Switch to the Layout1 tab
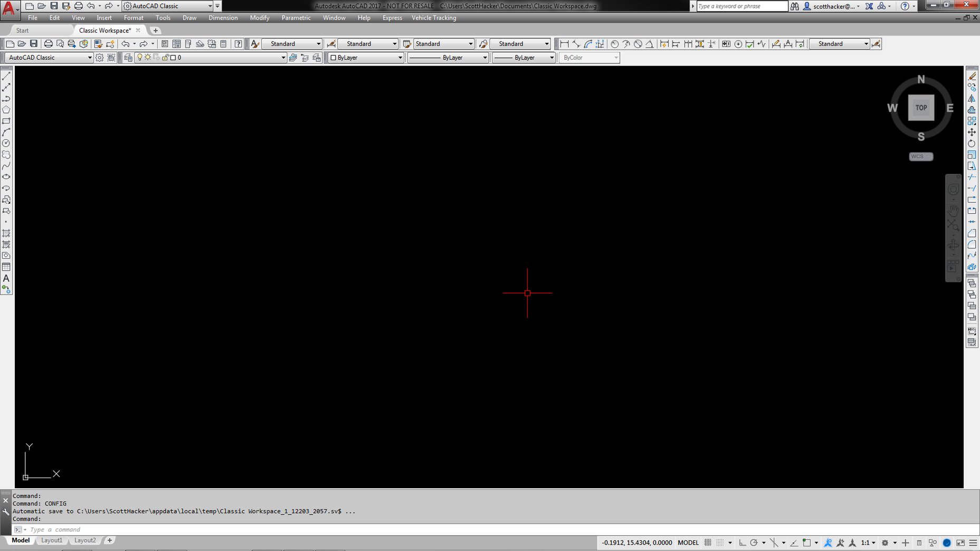This screenshot has width=980, height=551. tap(52, 540)
